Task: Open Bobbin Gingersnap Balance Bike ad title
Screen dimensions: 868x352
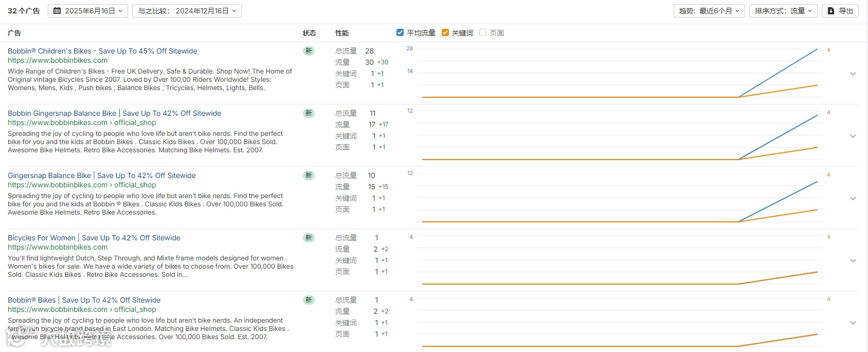Action: tap(114, 113)
